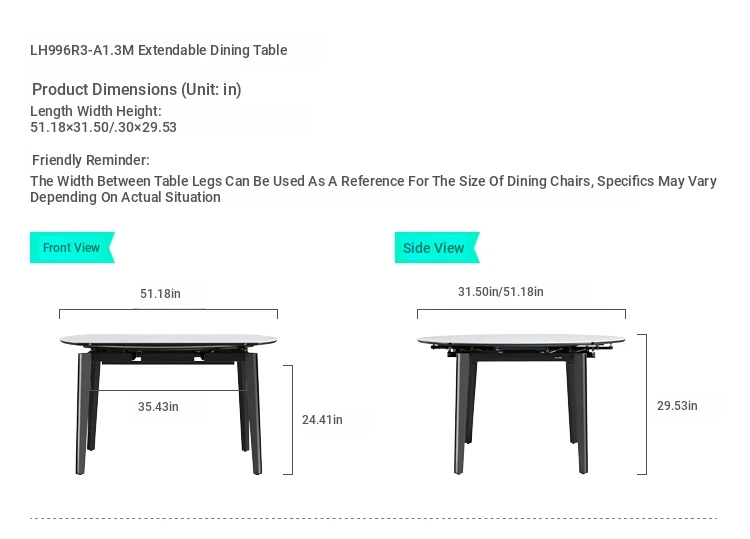
Task: Click the 35.43in leg spacing label
Action: coord(158,407)
